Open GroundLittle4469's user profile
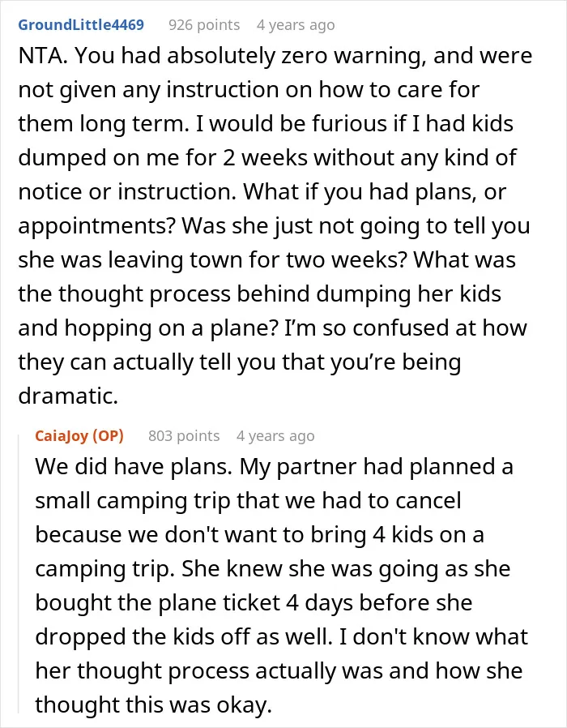 81,24
